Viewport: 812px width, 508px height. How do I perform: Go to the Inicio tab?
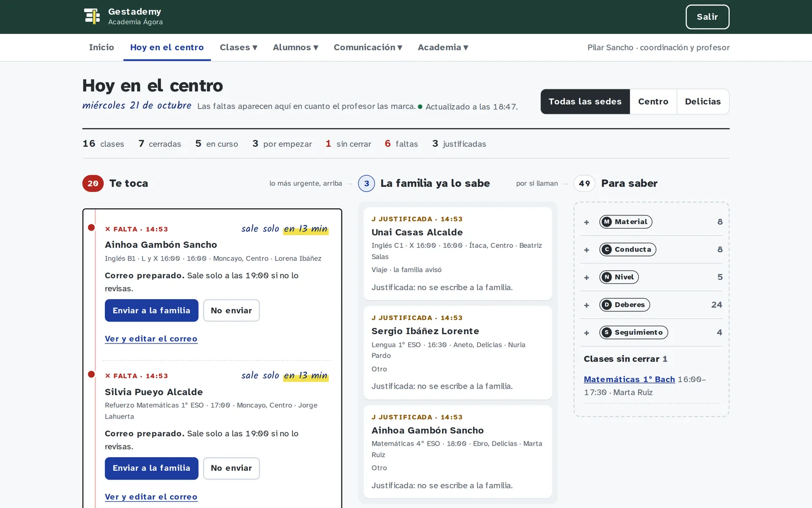pyautogui.click(x=101, y=47)
